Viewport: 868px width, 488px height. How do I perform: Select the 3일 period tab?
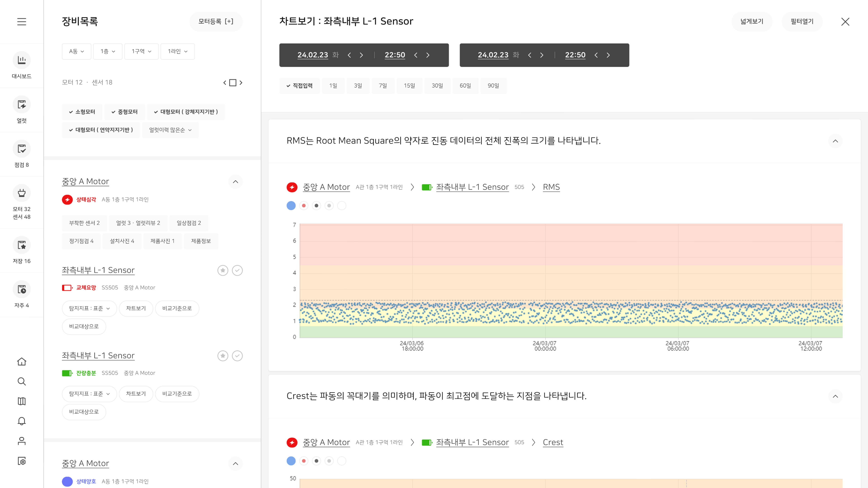click(x=358, y=86)
